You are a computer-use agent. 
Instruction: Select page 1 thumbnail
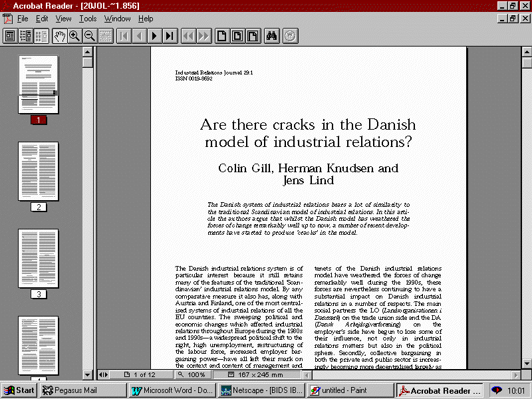pos(39,84)
